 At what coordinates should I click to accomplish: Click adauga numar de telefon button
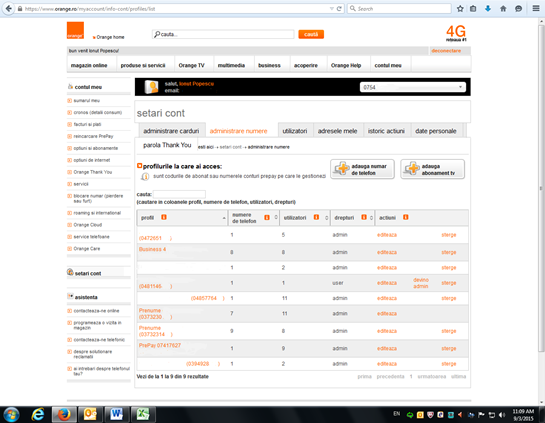click(362, 169)
